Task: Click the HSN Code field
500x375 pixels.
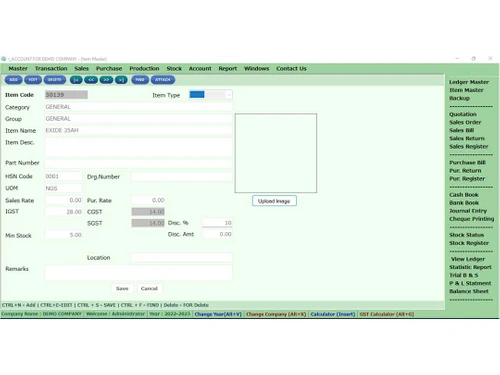Action: 63,176
